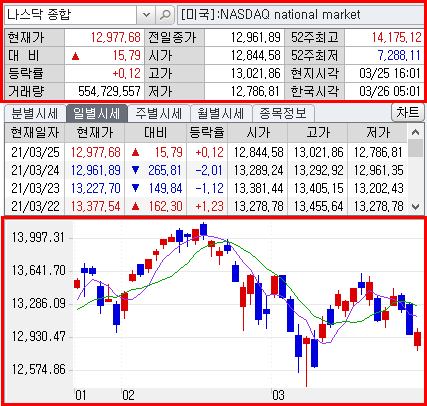Open the 종목정보 tab
The width and height of the screenshot is (427, 406).
pyautogui.click(x=283, y=113)
